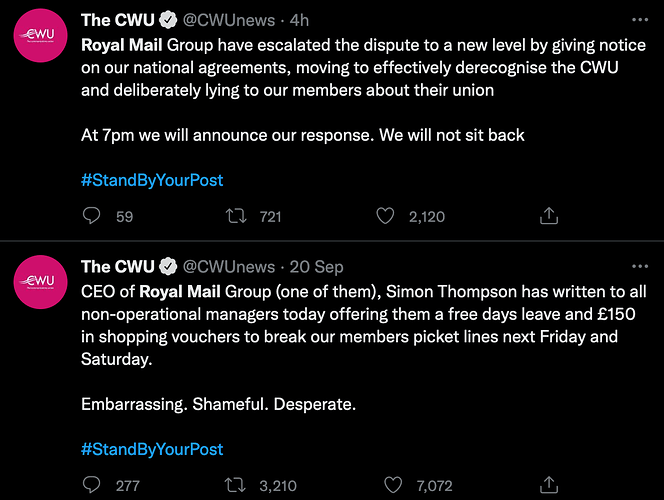This screenshot has height=500, width=664.
Task: Share the first CWU tweet
Action: click(x=549, y=215)
